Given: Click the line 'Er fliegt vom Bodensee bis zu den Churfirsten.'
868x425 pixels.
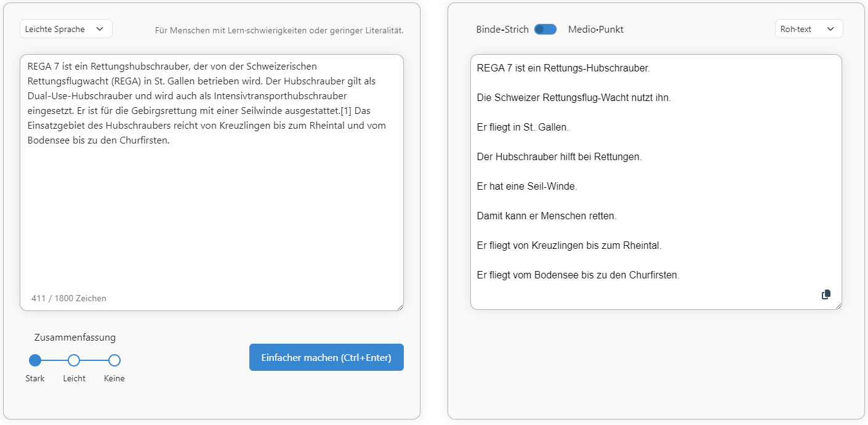Looking at the screenshot, I should point(578,275).
